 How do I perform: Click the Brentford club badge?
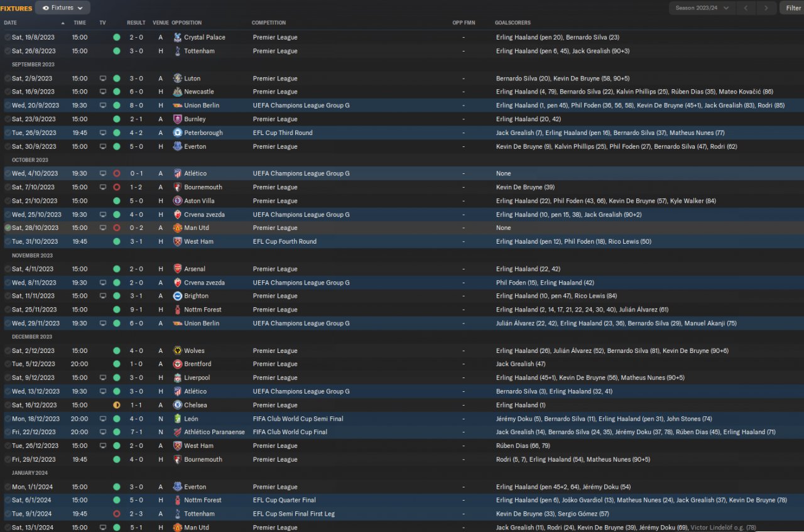[178, 364]
